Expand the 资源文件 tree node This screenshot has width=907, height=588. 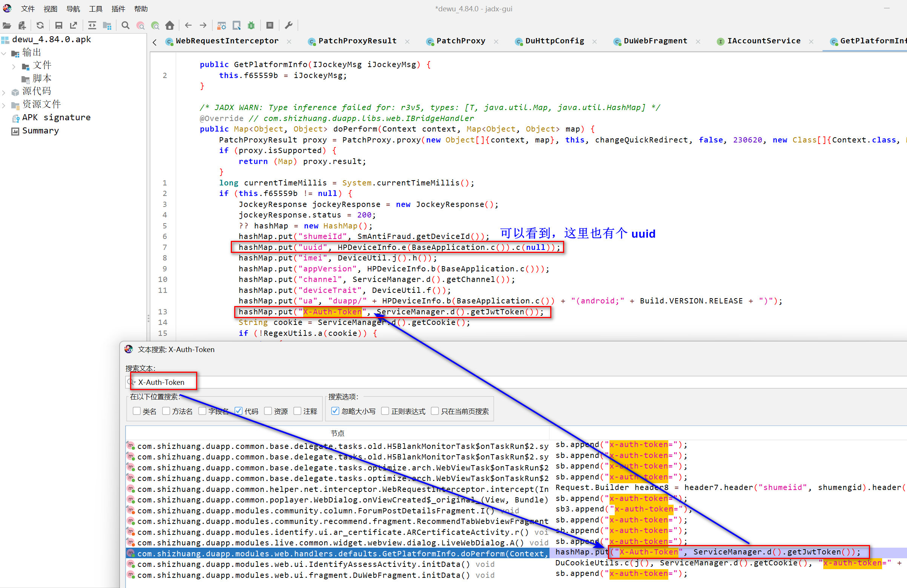click(4, 105)
